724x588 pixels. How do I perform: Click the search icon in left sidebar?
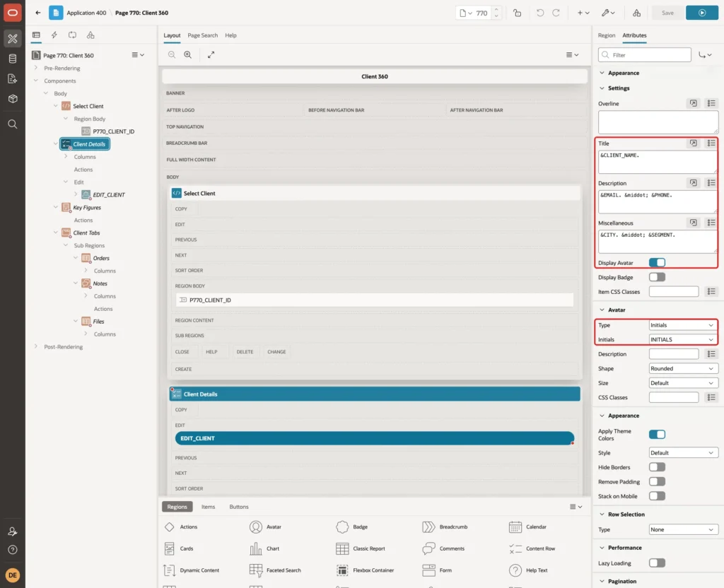(13, 124)
